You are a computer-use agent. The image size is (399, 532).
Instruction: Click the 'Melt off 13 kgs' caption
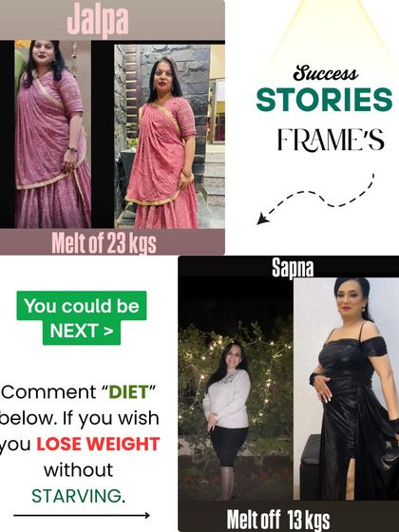click(278, 519)
